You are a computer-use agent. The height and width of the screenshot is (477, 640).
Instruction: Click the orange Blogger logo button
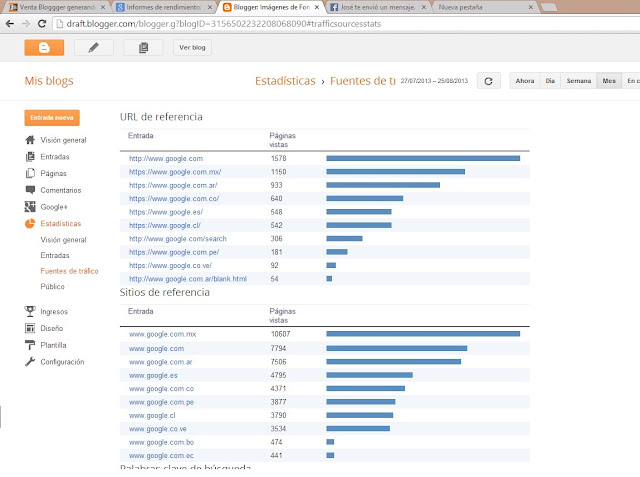pyautogui.click(x=44, y=48)
